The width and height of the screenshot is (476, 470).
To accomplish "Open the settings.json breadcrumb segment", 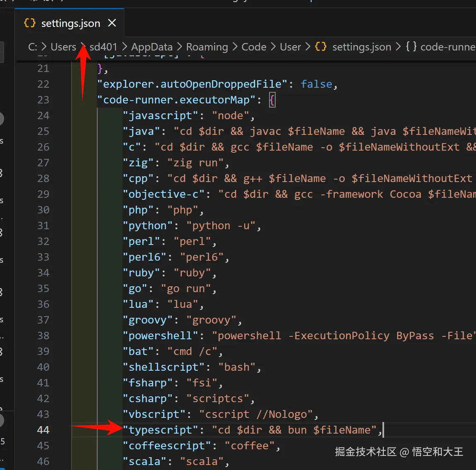I will pos(362,47).
